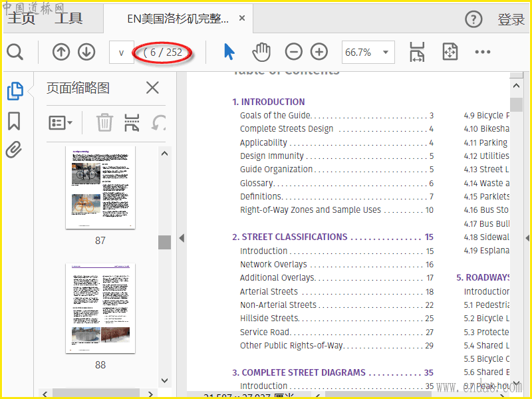Click the Definitions contents entry
532x399 pixels.
(x=336, y=196)
